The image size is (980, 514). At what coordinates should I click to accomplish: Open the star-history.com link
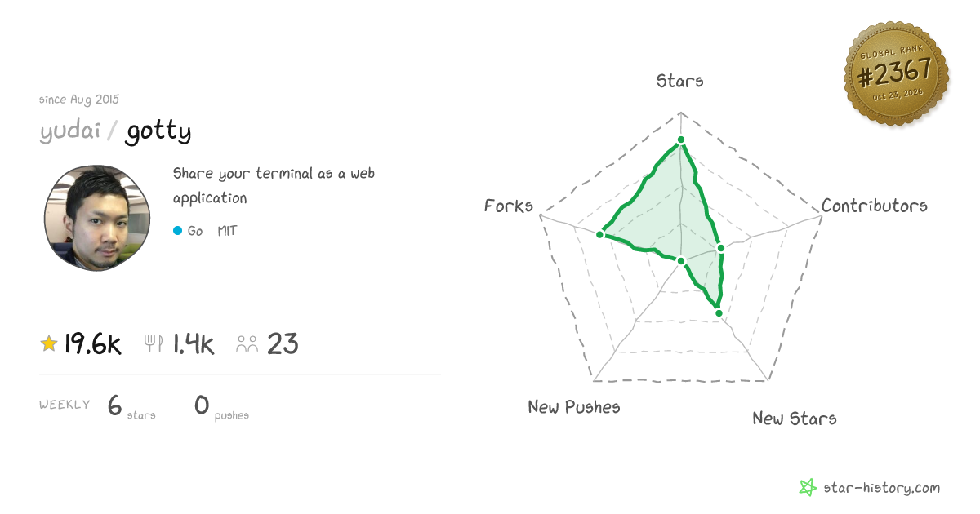[881, 488]
